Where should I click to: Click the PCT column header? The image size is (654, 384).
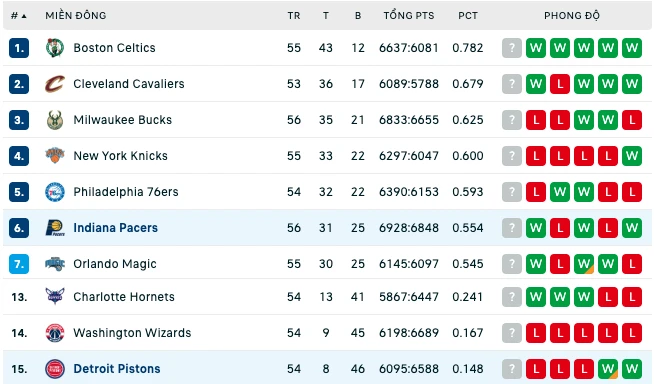(468, 16)
